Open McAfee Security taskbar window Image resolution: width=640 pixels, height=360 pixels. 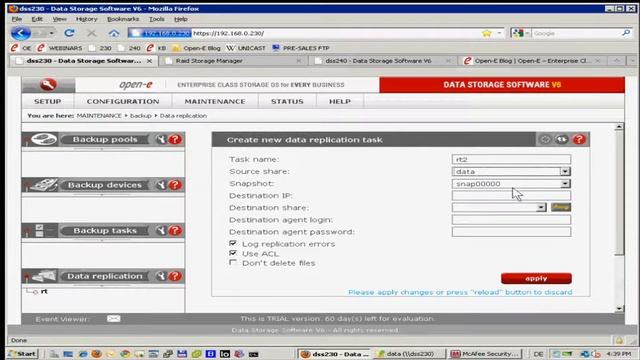point(486,354)
